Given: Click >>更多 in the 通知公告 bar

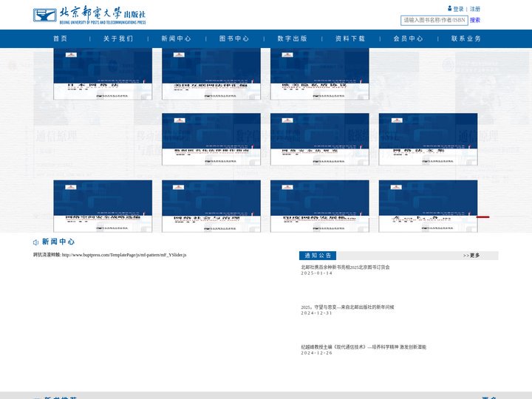Looking at the screenshot, I should [x=471, y=256].
